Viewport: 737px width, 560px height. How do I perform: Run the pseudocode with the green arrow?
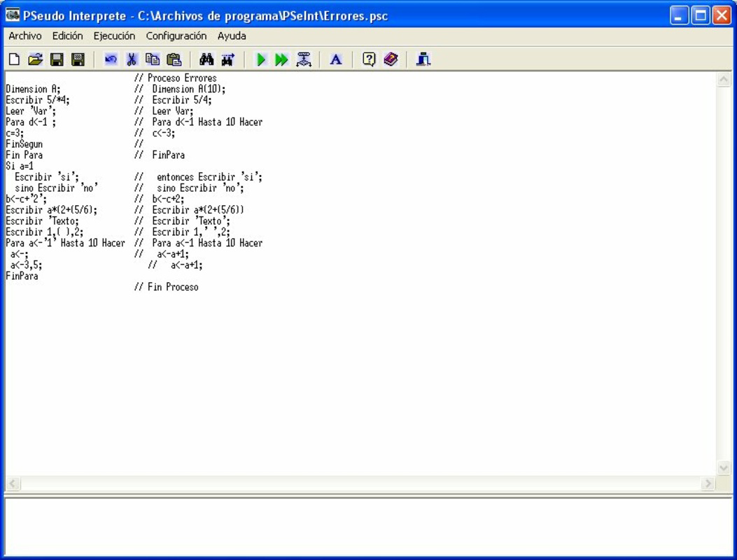(x=260, y=60)
